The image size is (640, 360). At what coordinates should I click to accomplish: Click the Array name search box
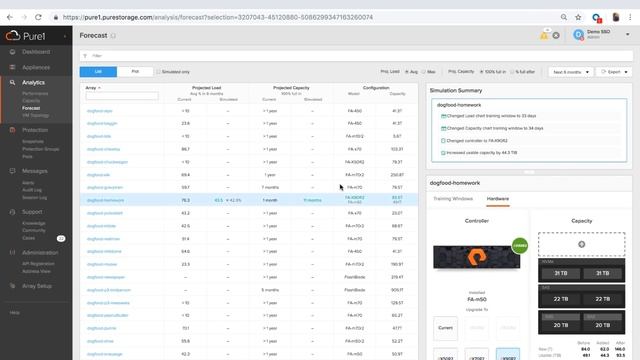point(122,96)
